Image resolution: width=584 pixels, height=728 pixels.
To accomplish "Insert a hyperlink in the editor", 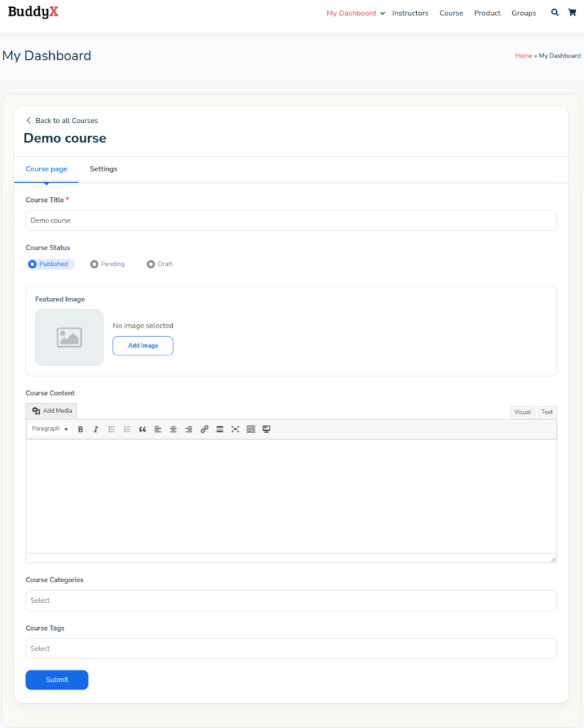I will (205, 429).
